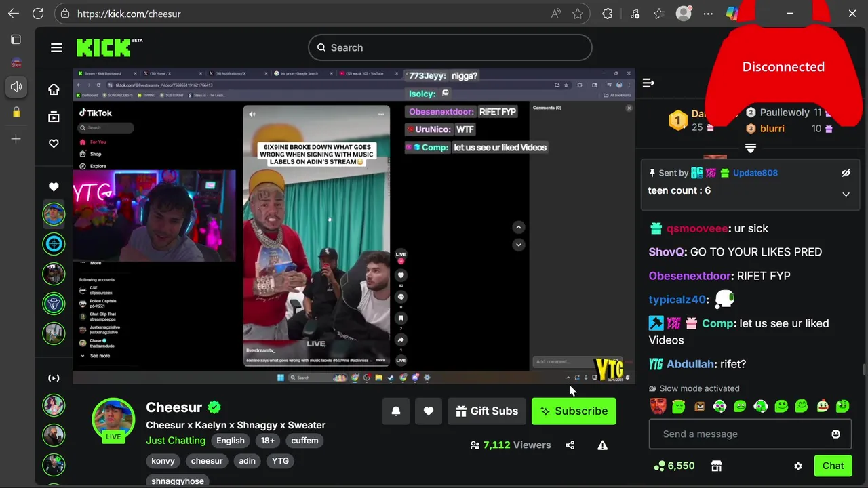The width and height of the screenshot is (868, 488).
Task: Open the Just Chatting category link
Action: tap(176, 441)
